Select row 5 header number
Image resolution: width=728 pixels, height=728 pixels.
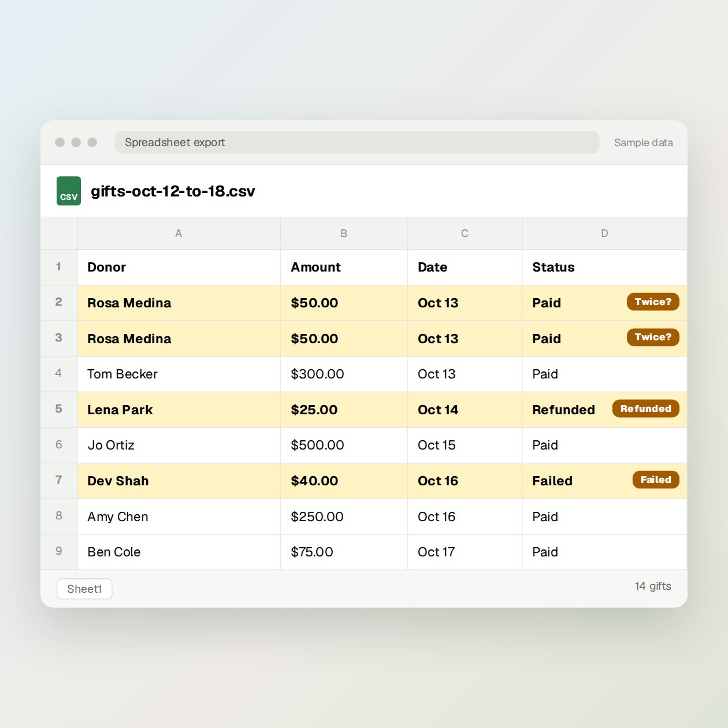point(58,409)
